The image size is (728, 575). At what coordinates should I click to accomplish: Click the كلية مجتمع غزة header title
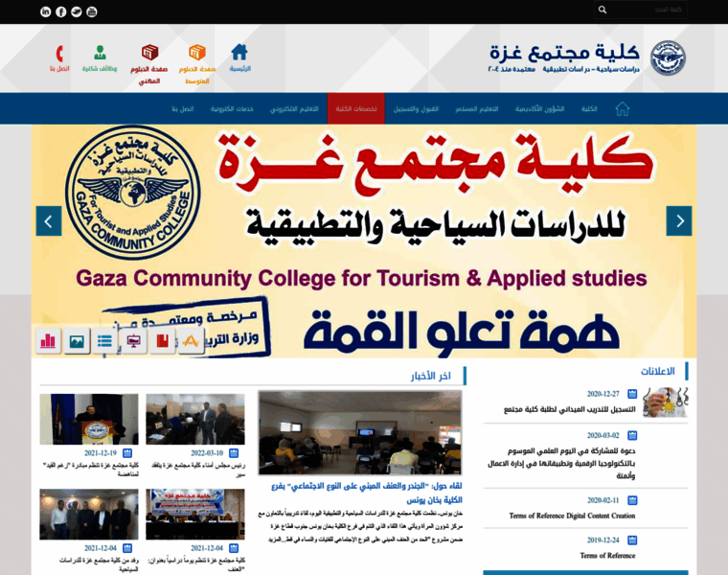point(564,52)
